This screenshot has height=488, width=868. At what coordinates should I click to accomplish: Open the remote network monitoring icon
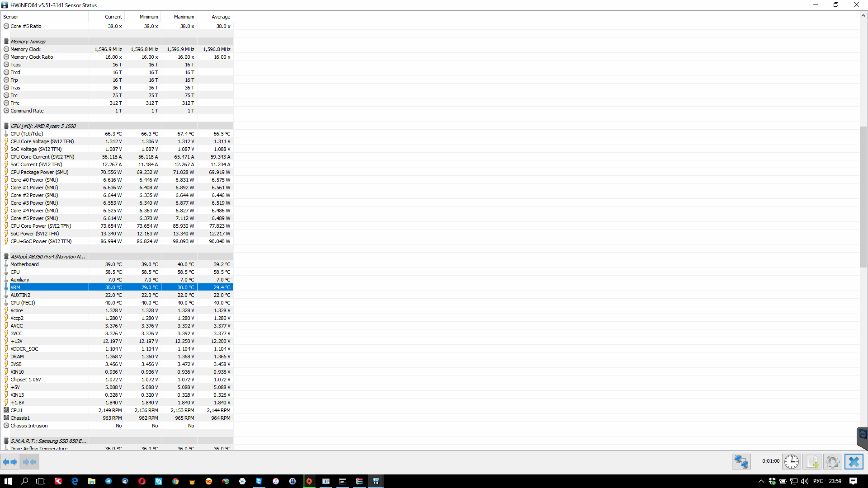click(741, 462)
